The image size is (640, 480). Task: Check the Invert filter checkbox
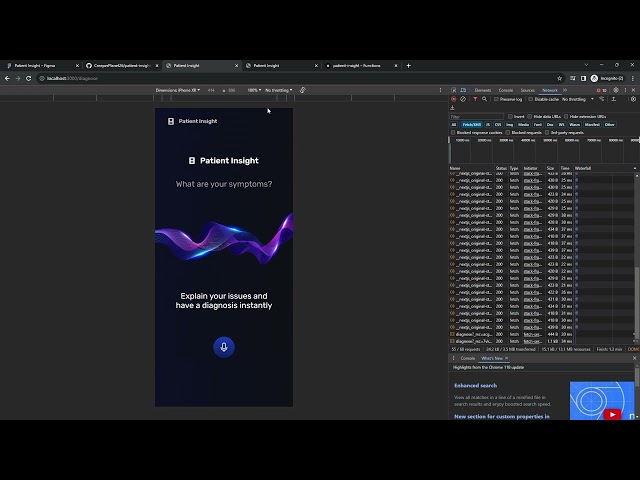click(510, 117)
